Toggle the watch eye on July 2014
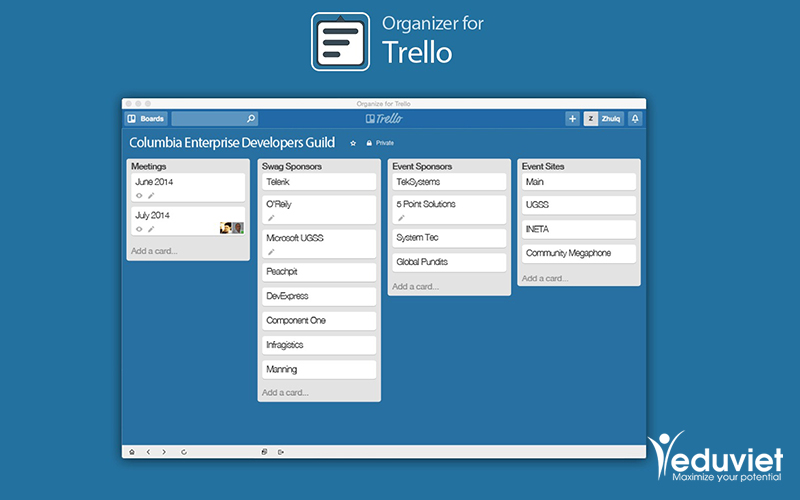 point(139,230)
